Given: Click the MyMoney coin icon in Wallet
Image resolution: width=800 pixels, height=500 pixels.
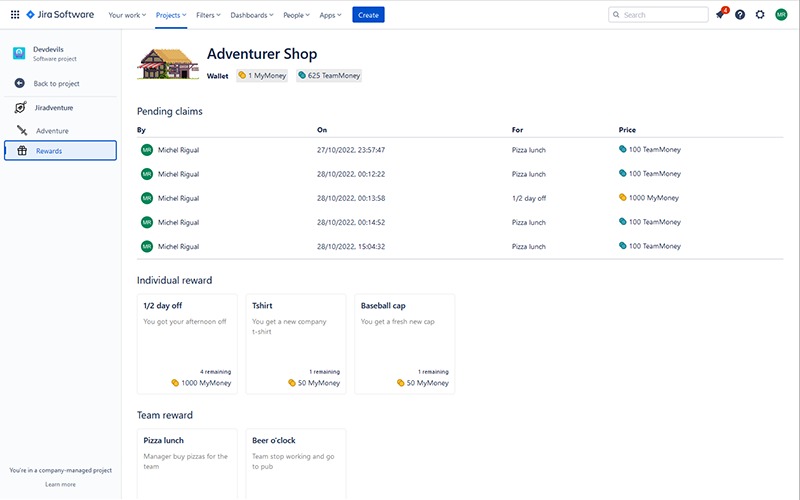Looking at the screenshot, I should 242,76.
